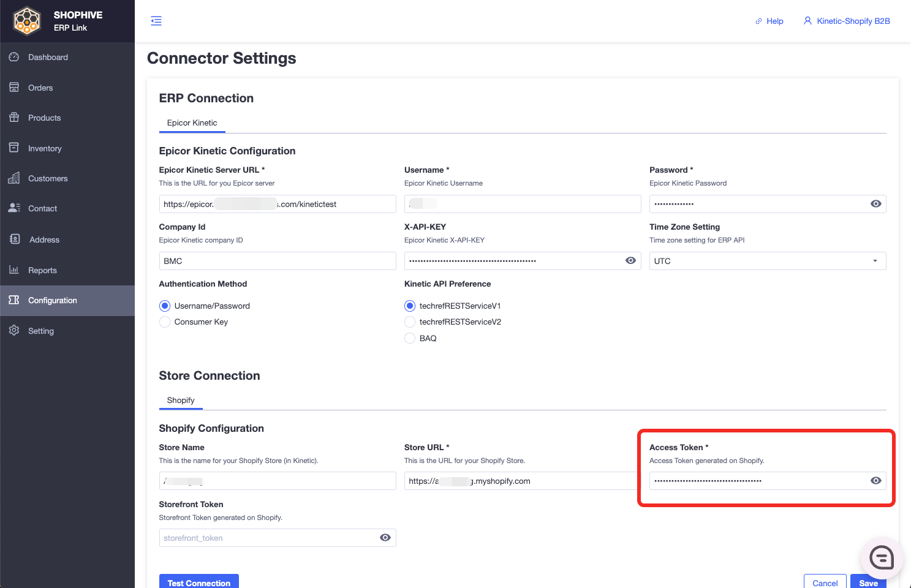
Task: Reveal the X-API-KEY value
Action: pos(630,261)
